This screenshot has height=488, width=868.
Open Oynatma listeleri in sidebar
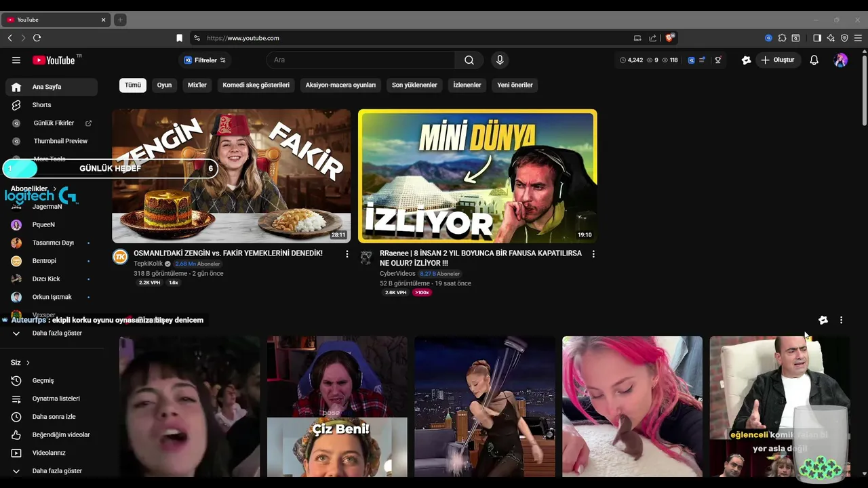52,399
